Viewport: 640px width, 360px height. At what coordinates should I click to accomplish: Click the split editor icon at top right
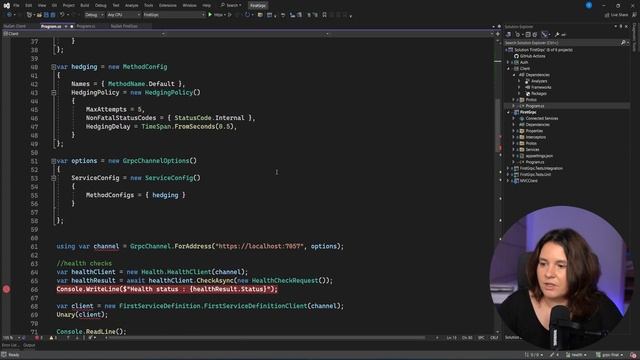tap(498, 34)
